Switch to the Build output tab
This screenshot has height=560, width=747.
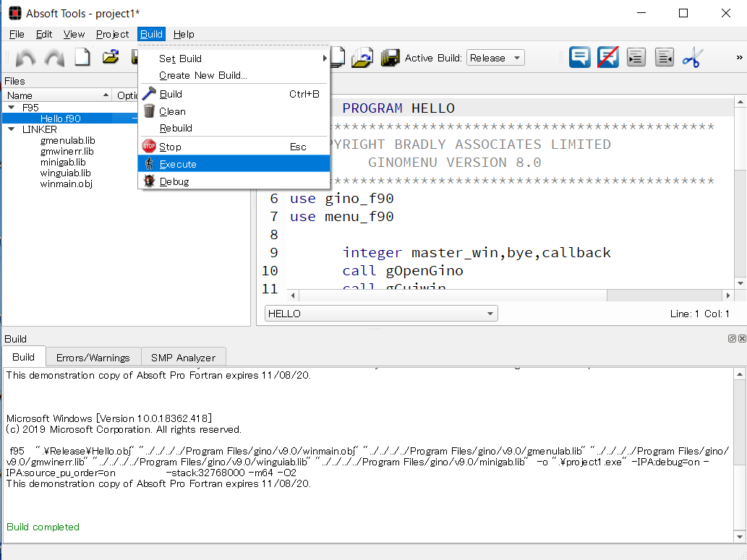[23, 357]
